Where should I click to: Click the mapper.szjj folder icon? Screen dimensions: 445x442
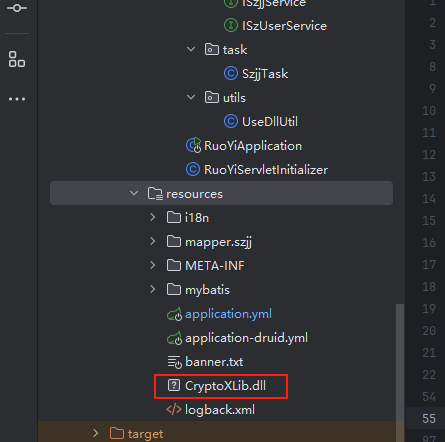tap(174, 241)
